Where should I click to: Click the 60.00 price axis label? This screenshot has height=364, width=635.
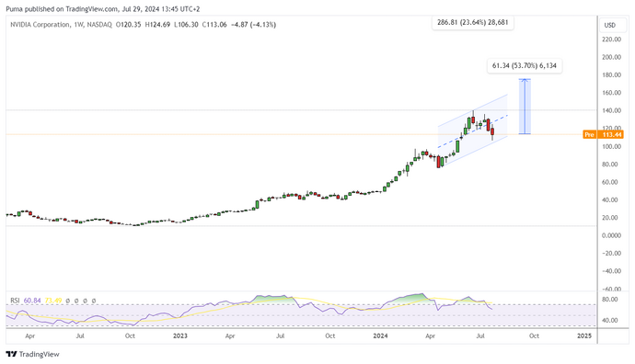click(611, 182)
